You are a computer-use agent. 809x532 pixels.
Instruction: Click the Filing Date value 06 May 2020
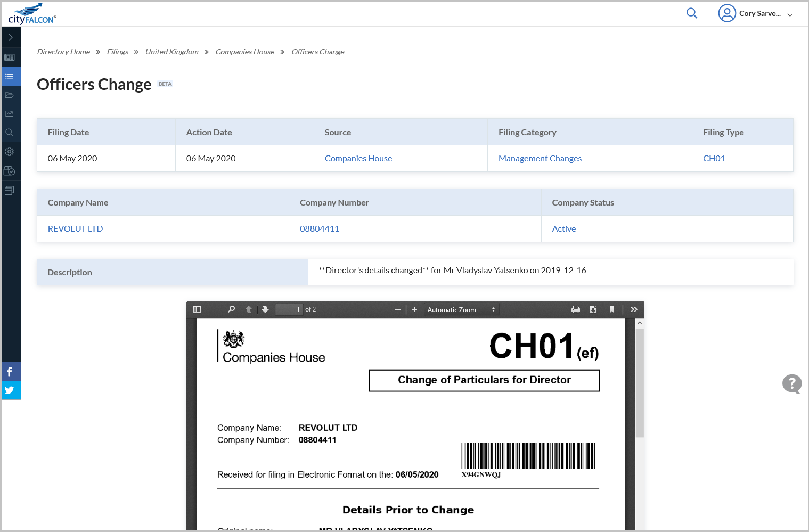point(72,159)
